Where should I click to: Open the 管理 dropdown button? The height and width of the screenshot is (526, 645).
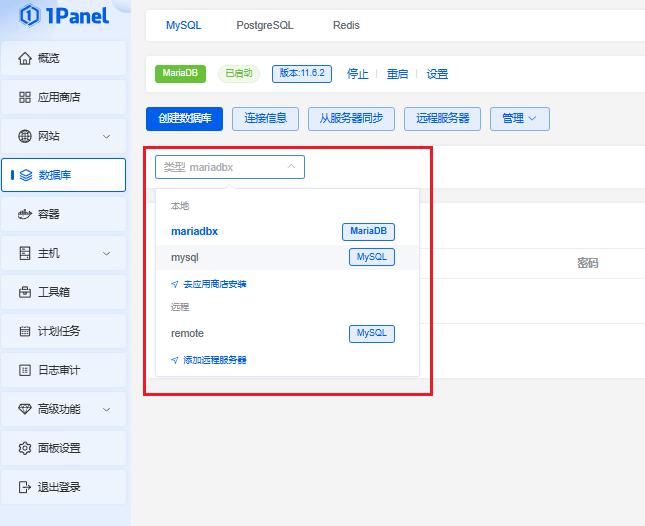pyautogui.click(x=520, y=119)
